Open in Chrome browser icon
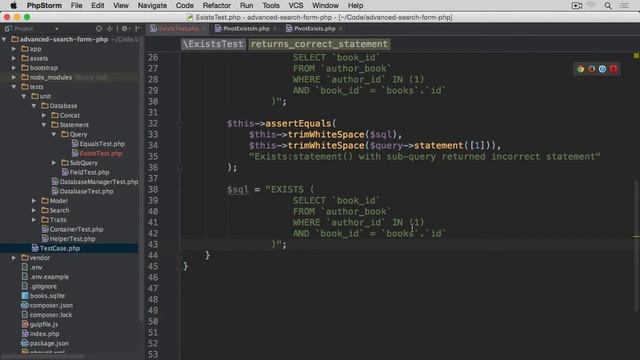 point(580,69)
